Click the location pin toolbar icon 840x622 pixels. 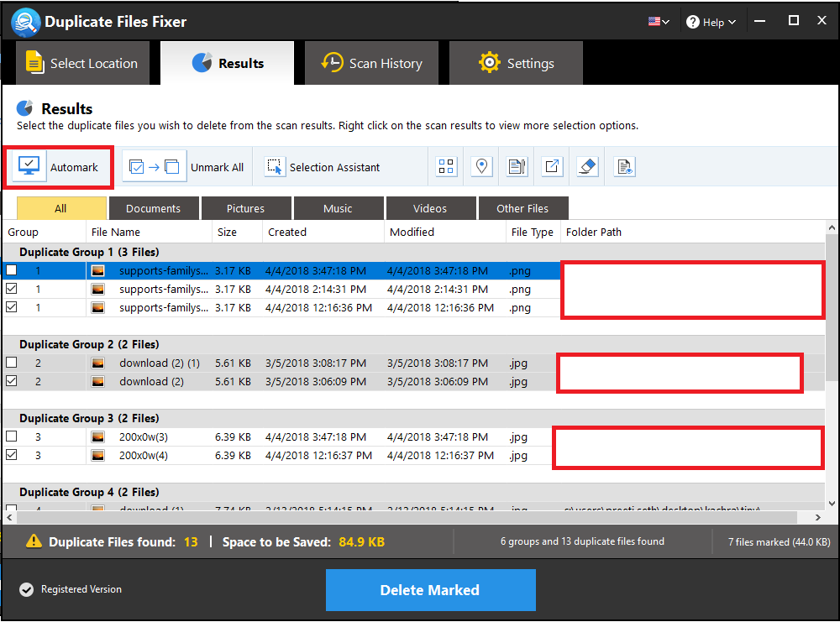coord(481,166)
